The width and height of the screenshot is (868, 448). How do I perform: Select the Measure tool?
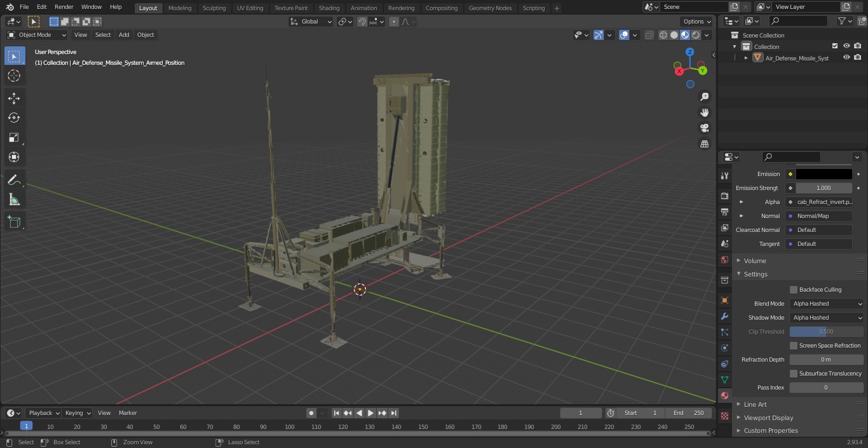click(14, 200)
